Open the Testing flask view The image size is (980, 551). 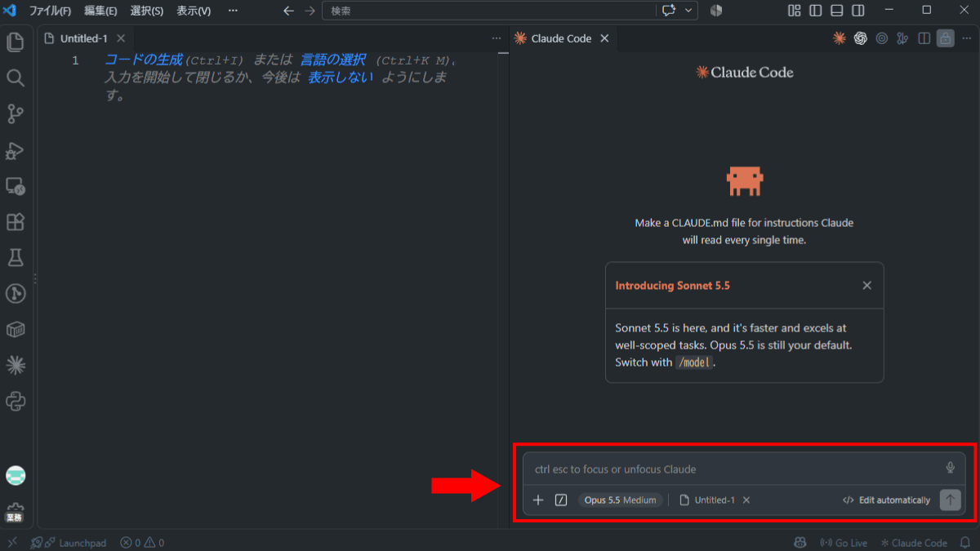[16, 258]
